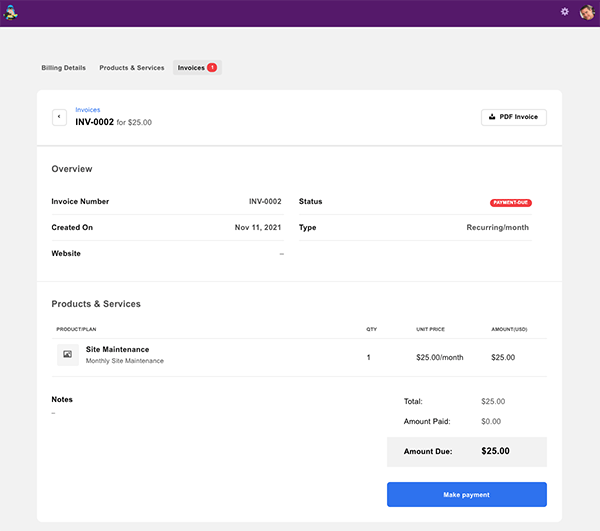Click the Amount Due $25.00 value
Image resolution: width=600 pixels, height=531 pixels.
point(495,451)
